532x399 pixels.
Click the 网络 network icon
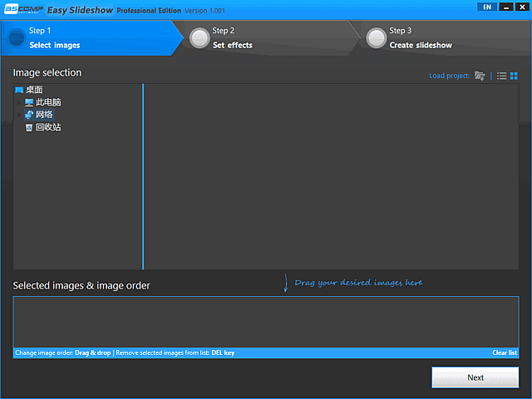tap(29, 115)
